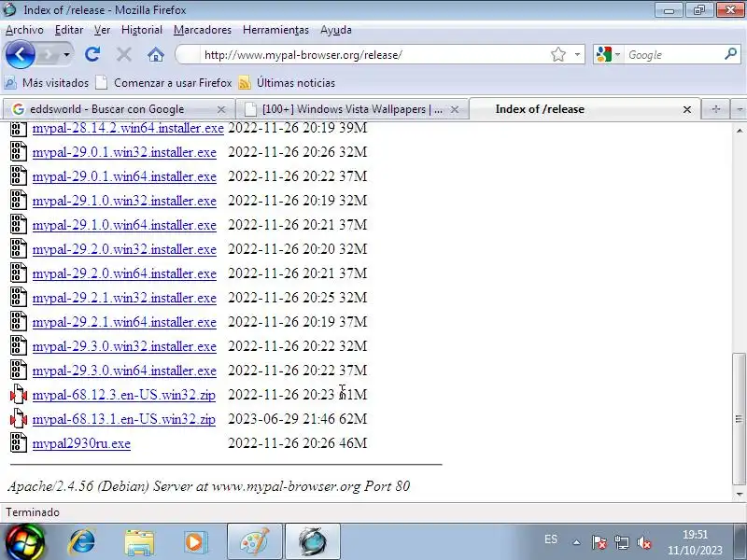Open the home page with the house icon

click(x=155, y=55)
